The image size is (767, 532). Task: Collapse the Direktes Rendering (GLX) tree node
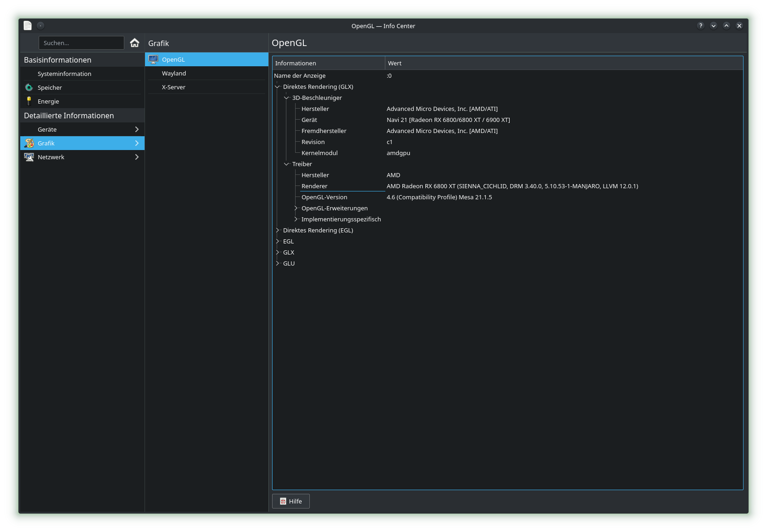pyautogui.click(x=277, y=87)
